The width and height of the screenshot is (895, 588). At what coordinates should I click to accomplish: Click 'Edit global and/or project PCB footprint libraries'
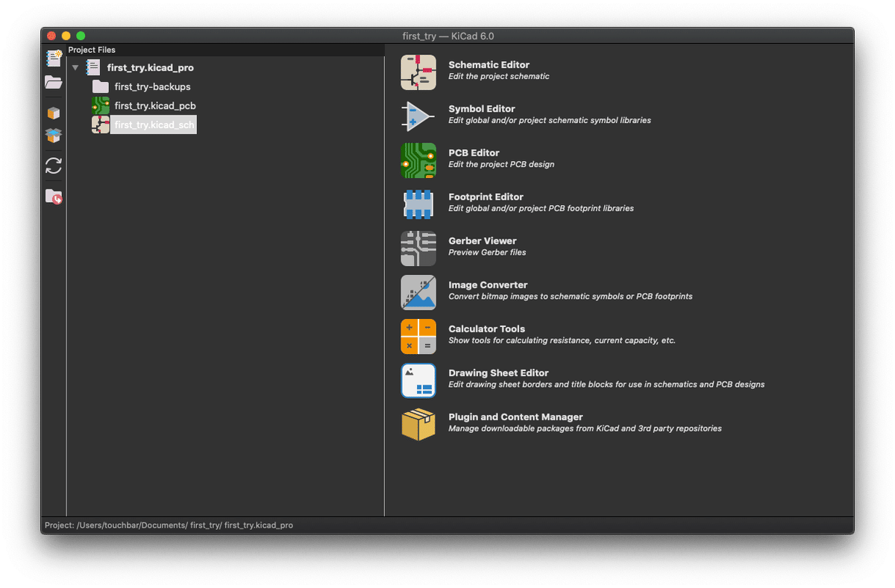(541, 208)
